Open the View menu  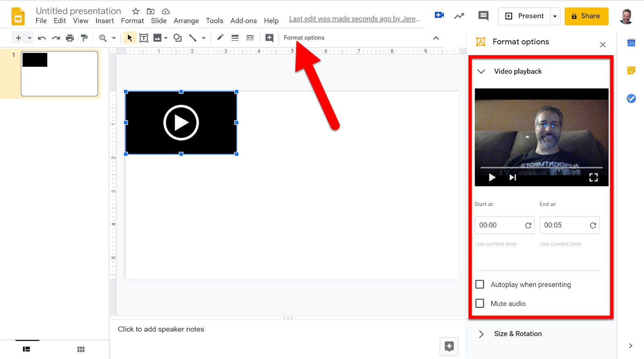tap(81, 21)
